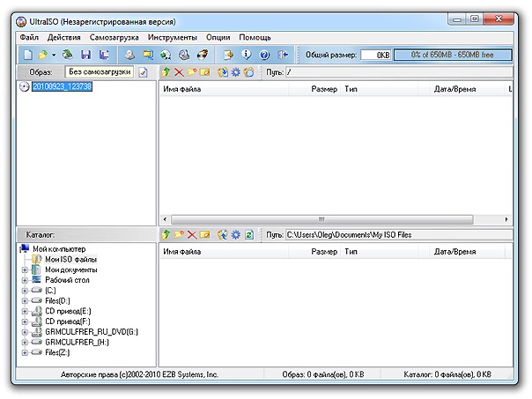
Task: Click the rename icon in catalog toolbar
Action: pyautogui.click(x=204, y=234)
